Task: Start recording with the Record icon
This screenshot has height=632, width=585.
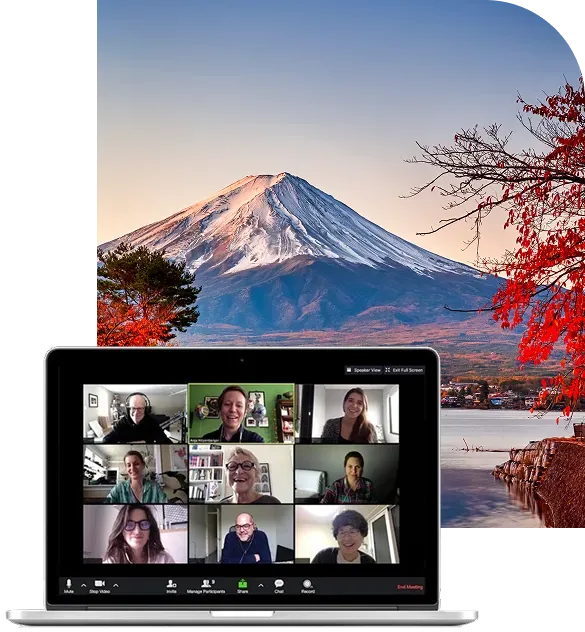Action: click(x=308, y=586)
